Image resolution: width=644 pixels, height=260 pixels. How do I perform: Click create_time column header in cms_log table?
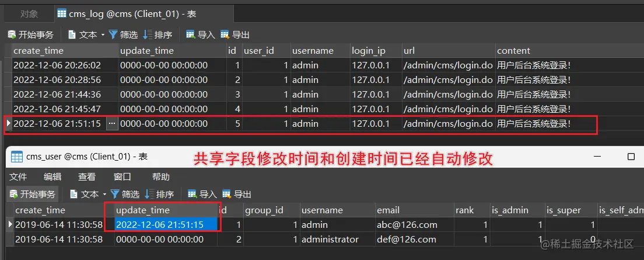tap(65, 51)
